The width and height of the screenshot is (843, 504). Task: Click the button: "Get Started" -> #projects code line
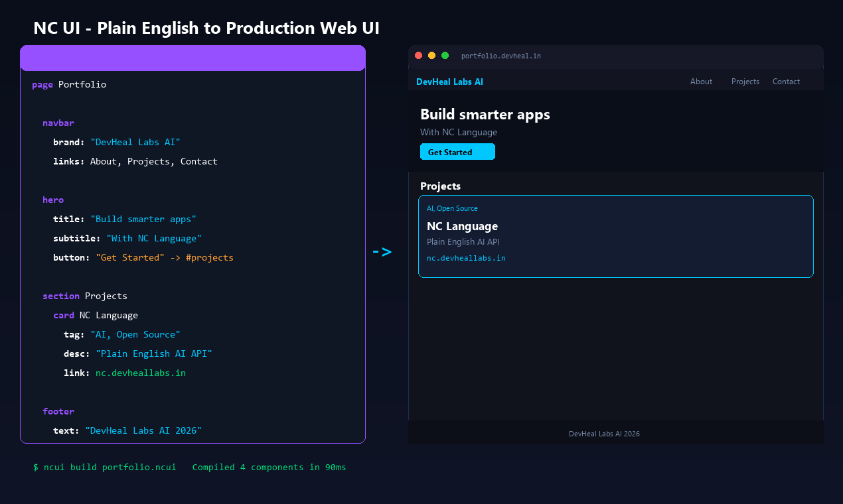click(143, 258)
